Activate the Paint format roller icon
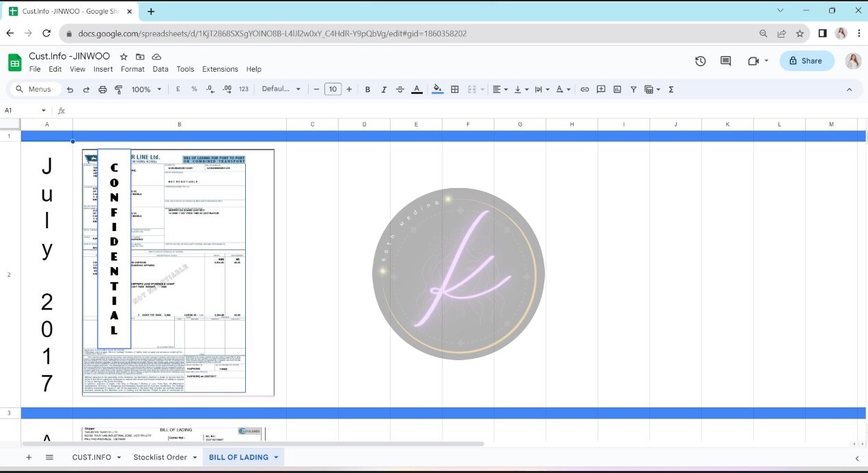The height and width of the screenshot is (473, 868). tap(118, 90)
